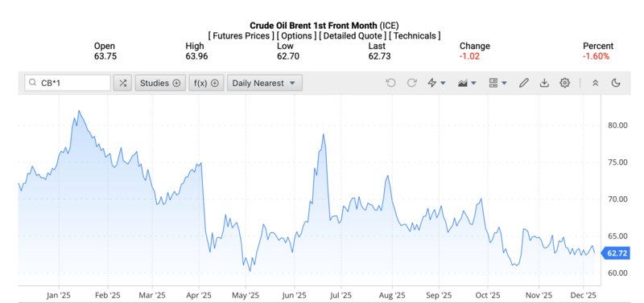This screenshot has width=644, height=303.
Task: Expand the Daily Nearest dropdown
Action: (x=265, y=83)
